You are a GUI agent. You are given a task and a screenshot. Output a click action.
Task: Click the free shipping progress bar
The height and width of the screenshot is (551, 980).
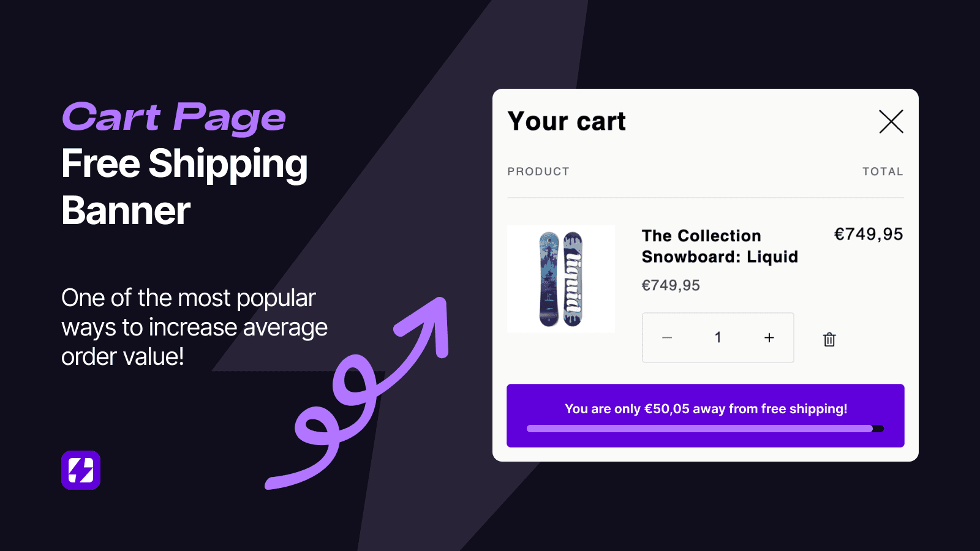[704, 429]
